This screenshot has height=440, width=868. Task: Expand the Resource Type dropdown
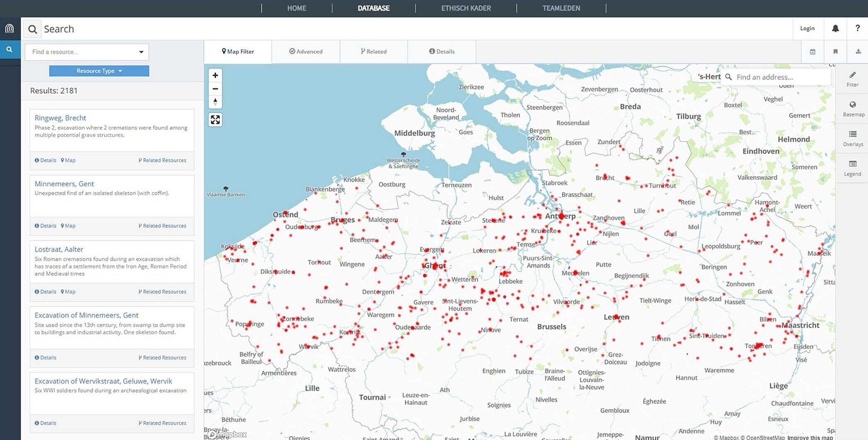99,71
